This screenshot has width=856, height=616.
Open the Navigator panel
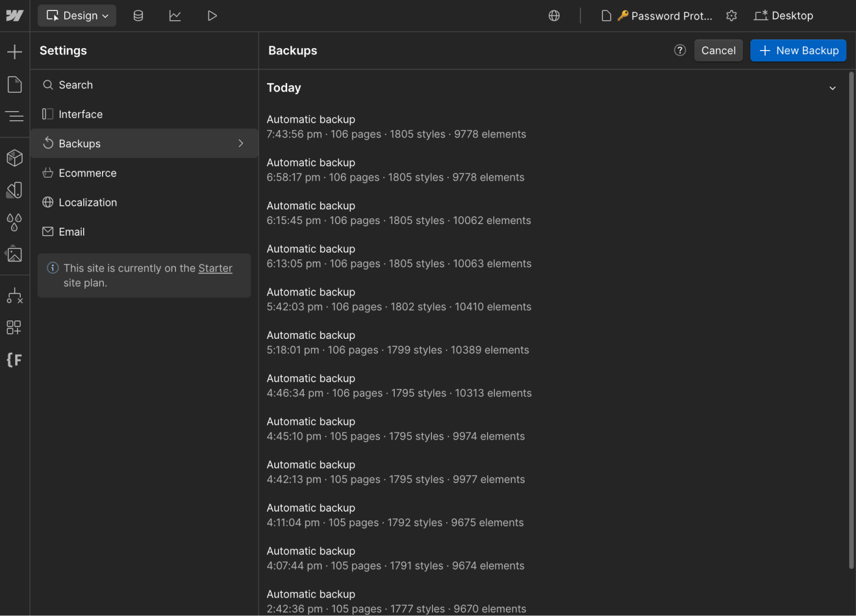pos(15,116)
